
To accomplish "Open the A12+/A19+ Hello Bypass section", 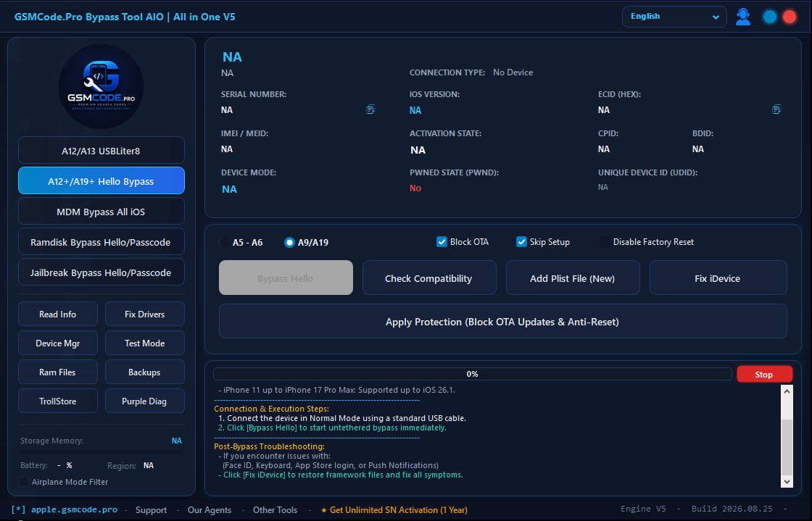I will click(x=101, y=180).
